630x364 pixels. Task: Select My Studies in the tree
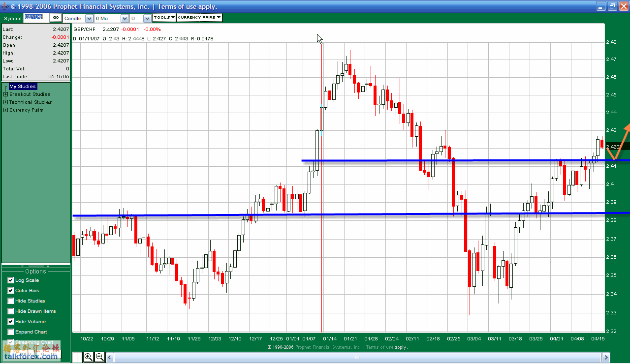point(23,87)
